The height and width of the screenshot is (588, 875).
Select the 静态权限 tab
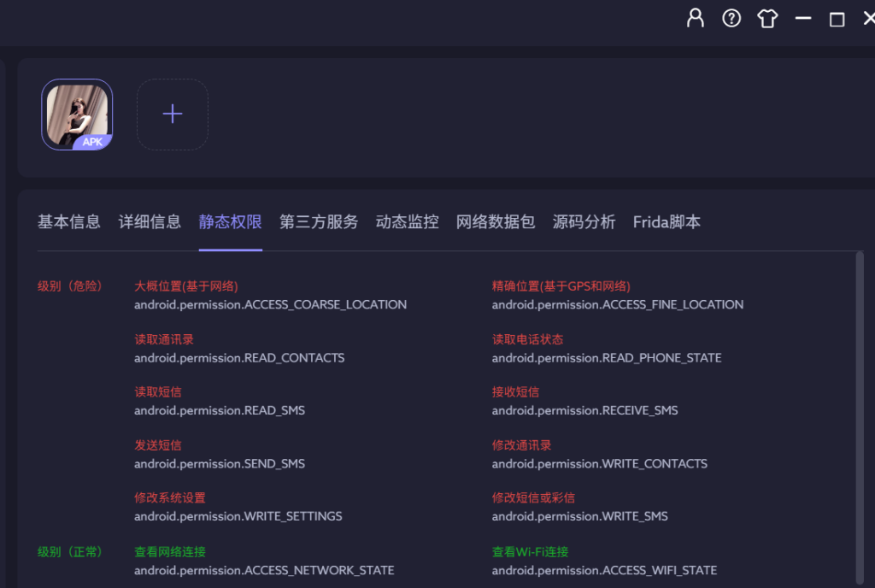[230, 222]
